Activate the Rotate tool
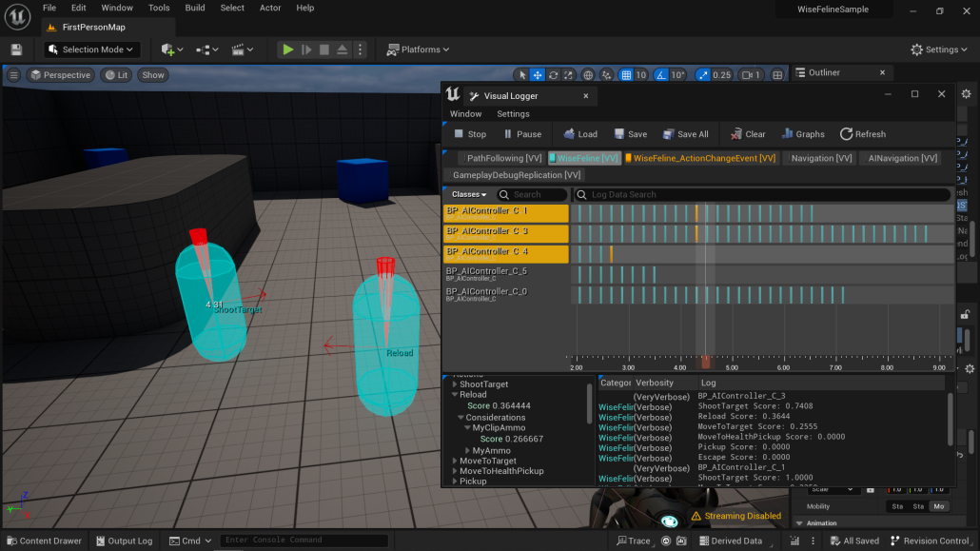Viewport: 980px width, 551px height. point(553,75)
